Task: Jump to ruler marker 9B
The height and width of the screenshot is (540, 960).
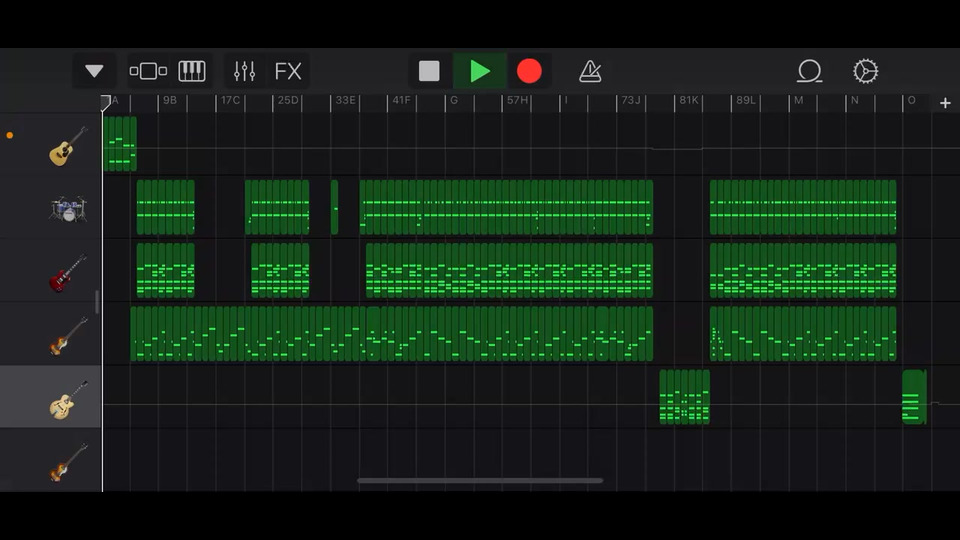Action: 170,100
